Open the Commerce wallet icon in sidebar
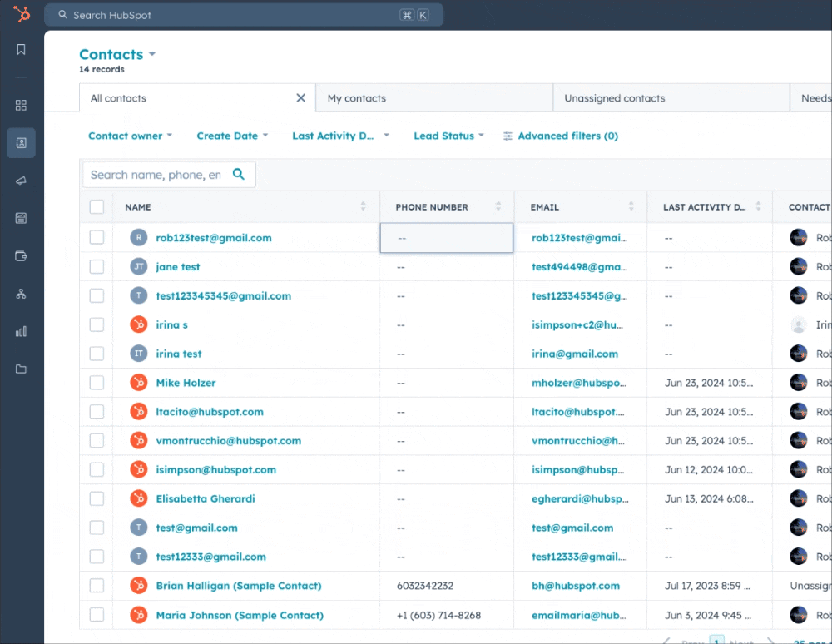The width and height of the screenshot is (832, 644). [x=22, y=256]
